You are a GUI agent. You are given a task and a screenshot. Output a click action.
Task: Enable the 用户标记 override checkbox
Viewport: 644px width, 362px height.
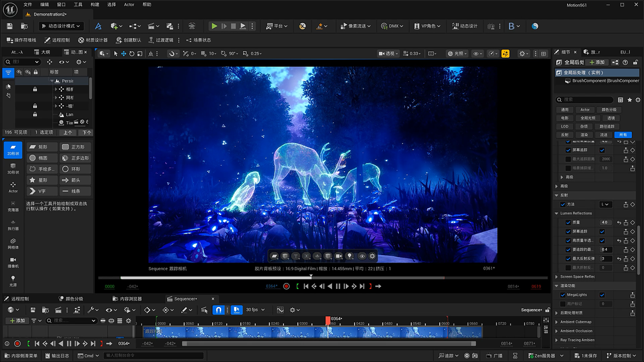point(563,303)
